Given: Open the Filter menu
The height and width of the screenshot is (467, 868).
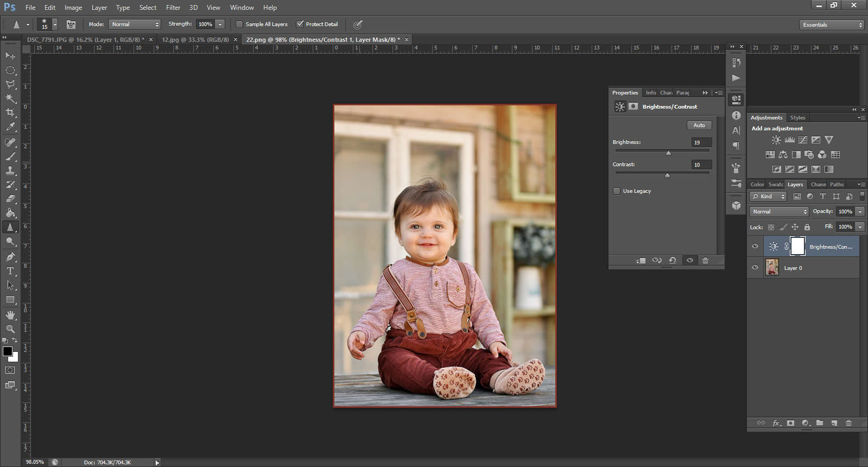Looking at the screenshot, I should click(x=173, y=8).
